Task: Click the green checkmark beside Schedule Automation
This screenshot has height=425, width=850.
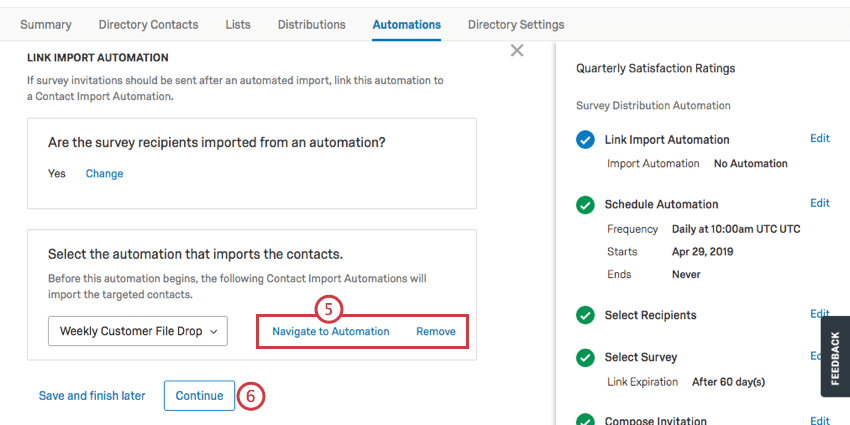Action: coord(585,205)
